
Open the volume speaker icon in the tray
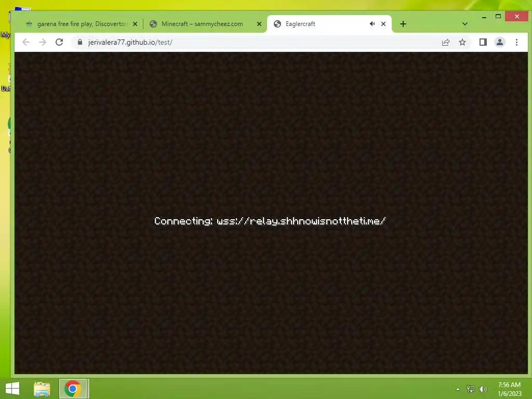[483, 389]
